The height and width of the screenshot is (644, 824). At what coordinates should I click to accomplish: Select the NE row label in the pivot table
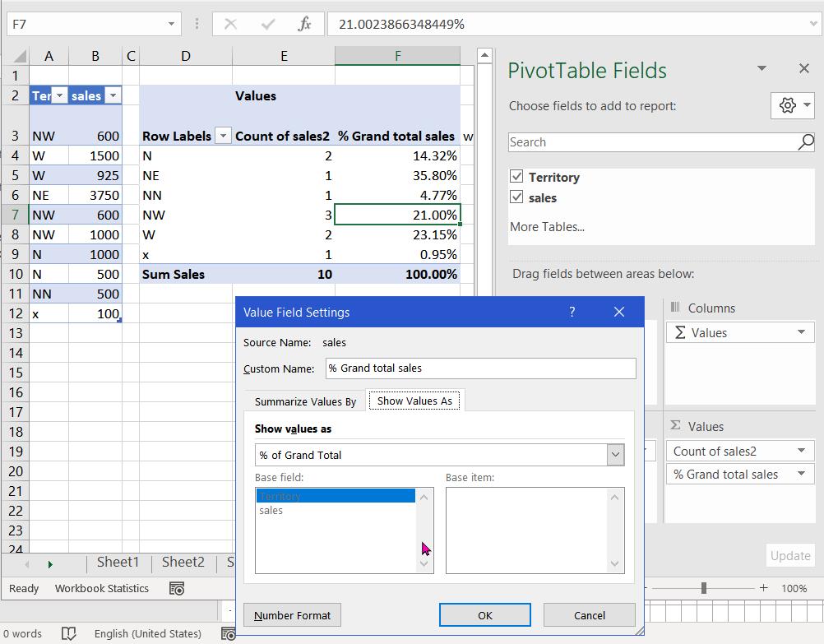186,175
